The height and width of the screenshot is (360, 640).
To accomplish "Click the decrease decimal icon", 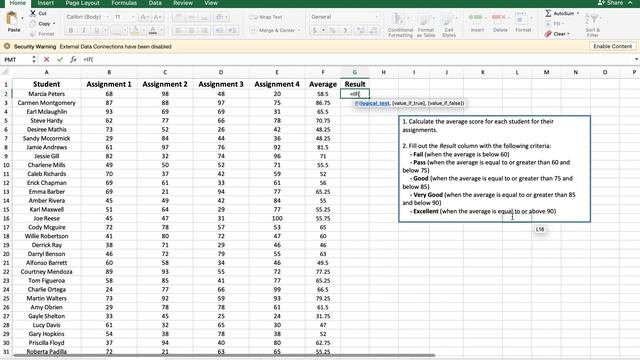I will pos(373,30).
